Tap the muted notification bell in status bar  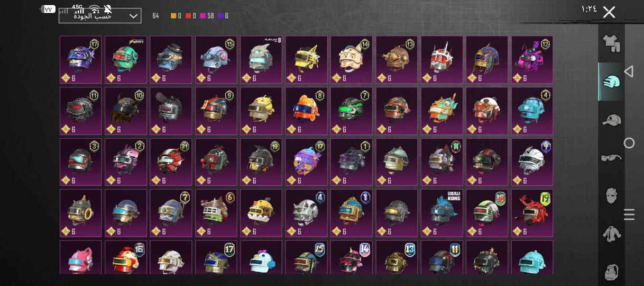[x=108, y=9]
